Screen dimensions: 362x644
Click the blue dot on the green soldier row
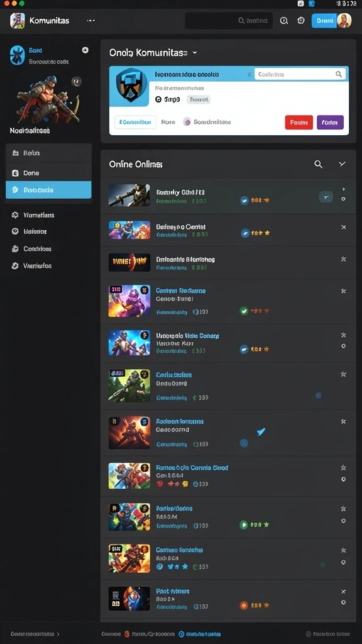[318, 396]
